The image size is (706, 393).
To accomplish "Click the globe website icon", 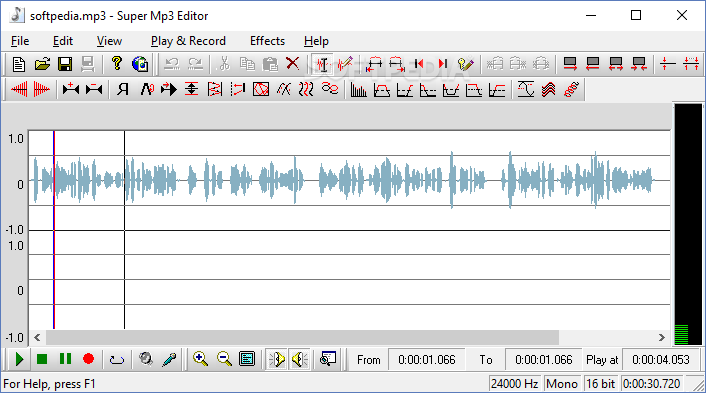I will (x=140, y=64).
